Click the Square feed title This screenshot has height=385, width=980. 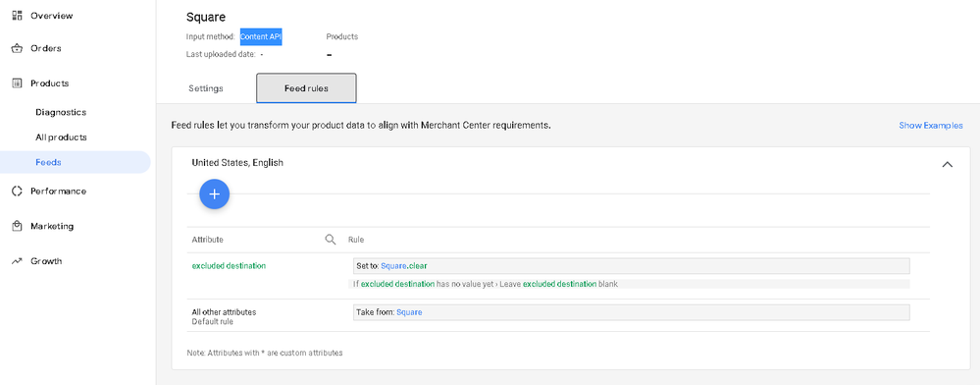[x=206, y=17]
